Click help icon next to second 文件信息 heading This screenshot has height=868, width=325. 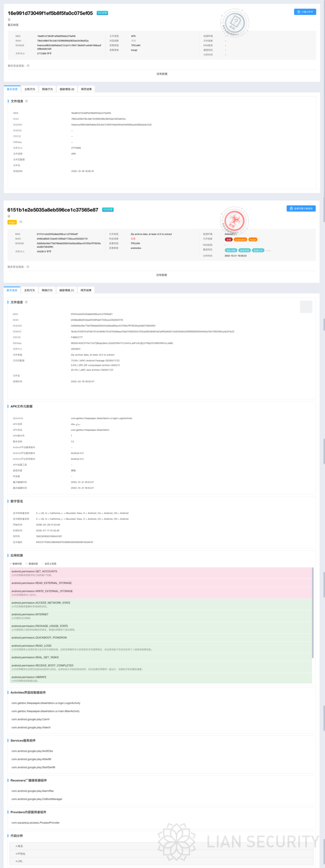click(x=26, y=302)
